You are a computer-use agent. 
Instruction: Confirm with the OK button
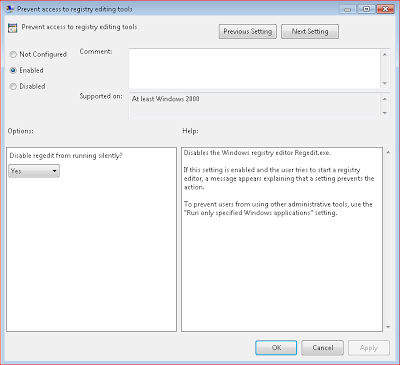click(x=276, y=348)
